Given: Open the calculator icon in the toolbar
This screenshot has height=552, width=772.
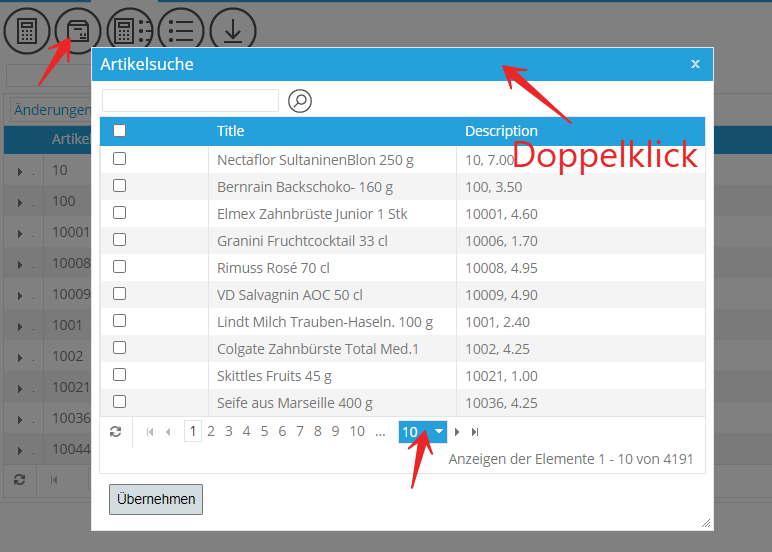Looking at the screenshot, I should click(x=27, y=31).
